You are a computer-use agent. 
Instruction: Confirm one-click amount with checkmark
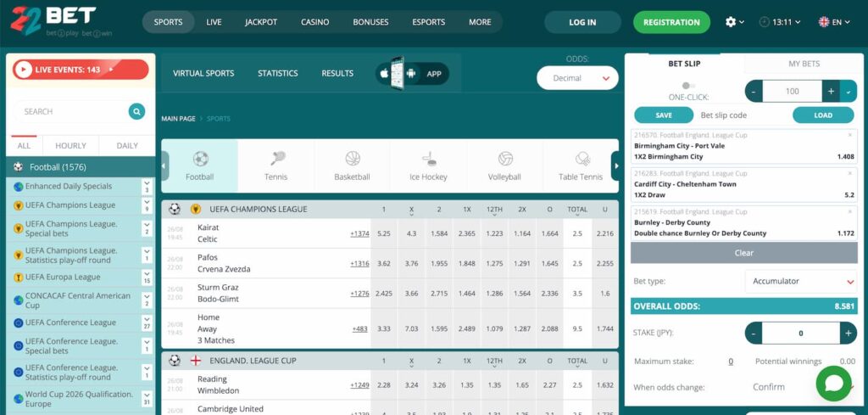click(849, 92)
